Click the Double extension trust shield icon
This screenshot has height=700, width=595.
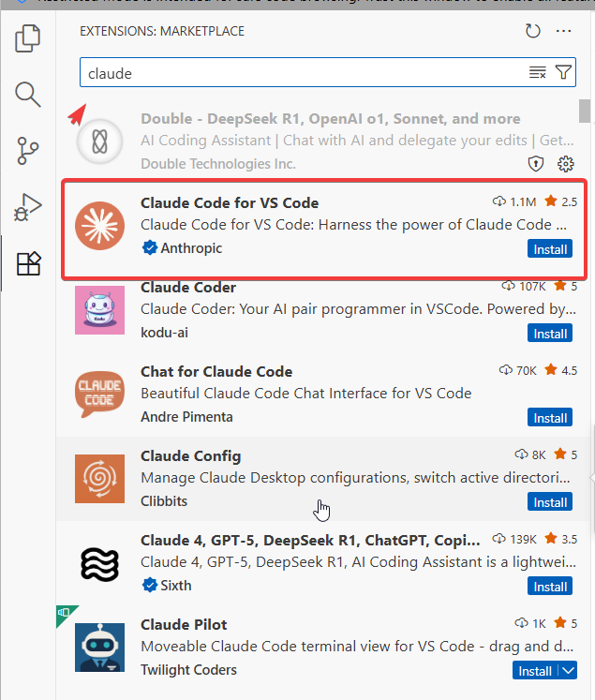point(537,164)
